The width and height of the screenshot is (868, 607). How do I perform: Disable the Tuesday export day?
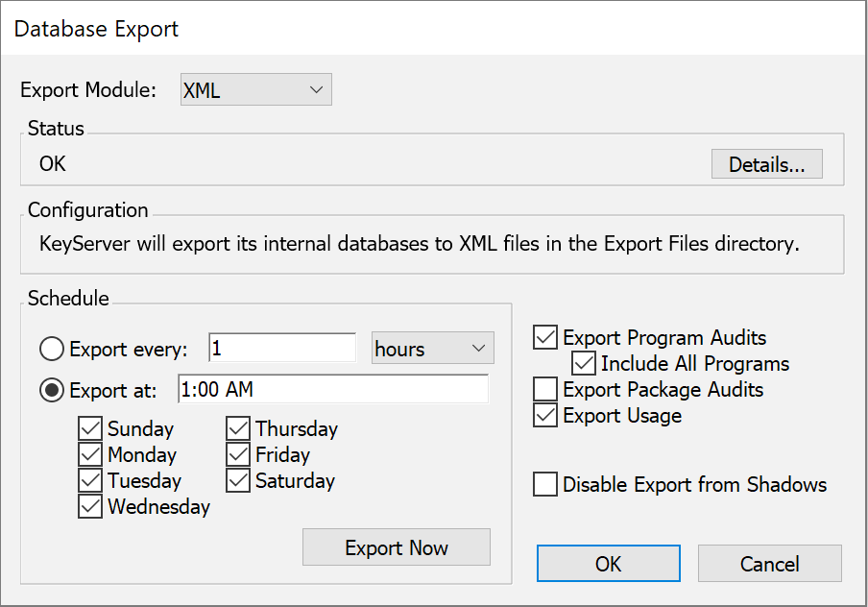point(91,480)
